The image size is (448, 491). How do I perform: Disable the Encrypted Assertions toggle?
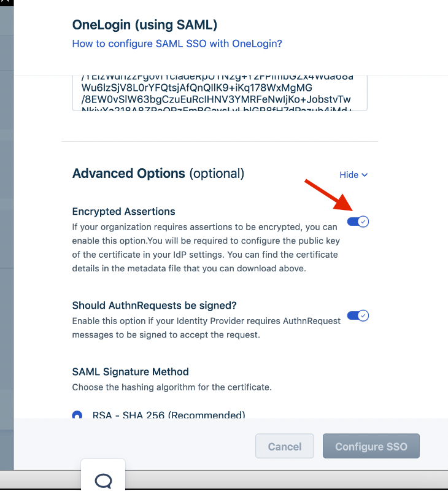click(x=358, y=222)
